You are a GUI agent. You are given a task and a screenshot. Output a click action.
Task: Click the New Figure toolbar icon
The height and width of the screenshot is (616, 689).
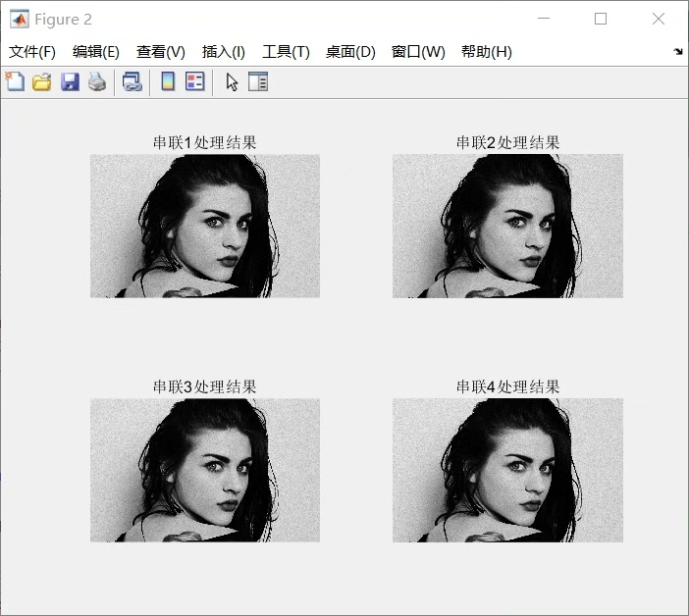16,81
